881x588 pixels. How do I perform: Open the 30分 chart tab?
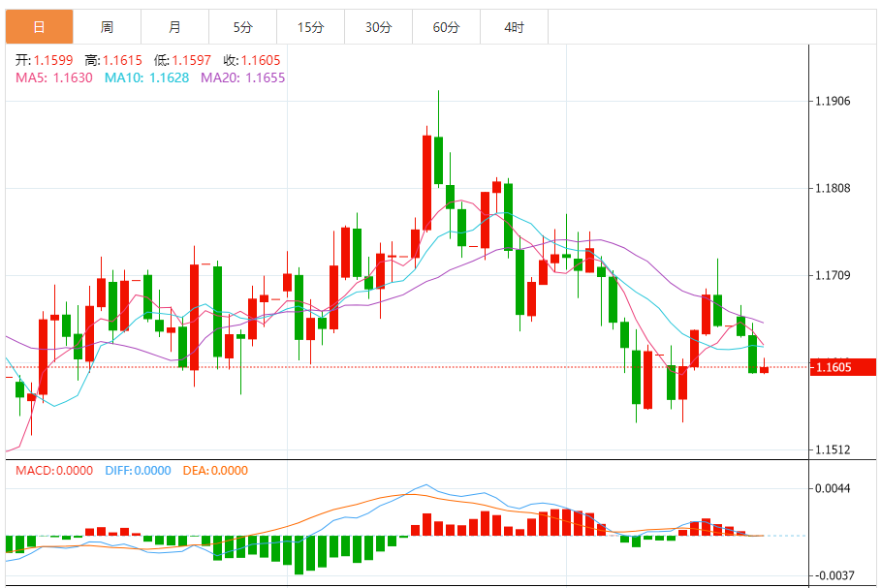378,27
